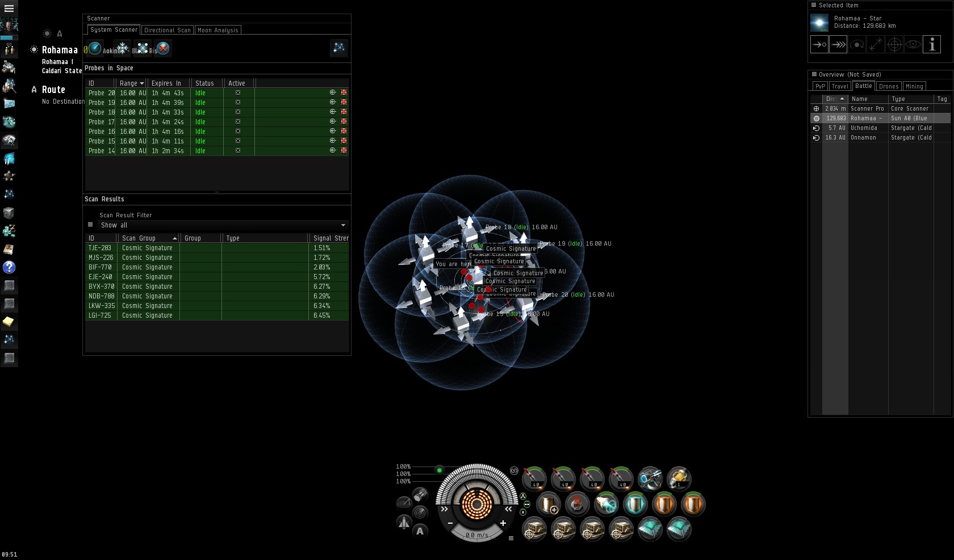The width and height of the screenshot is (954, 560).
Task: Toggle Active checkbox for Probe 19
Action: 238,102
